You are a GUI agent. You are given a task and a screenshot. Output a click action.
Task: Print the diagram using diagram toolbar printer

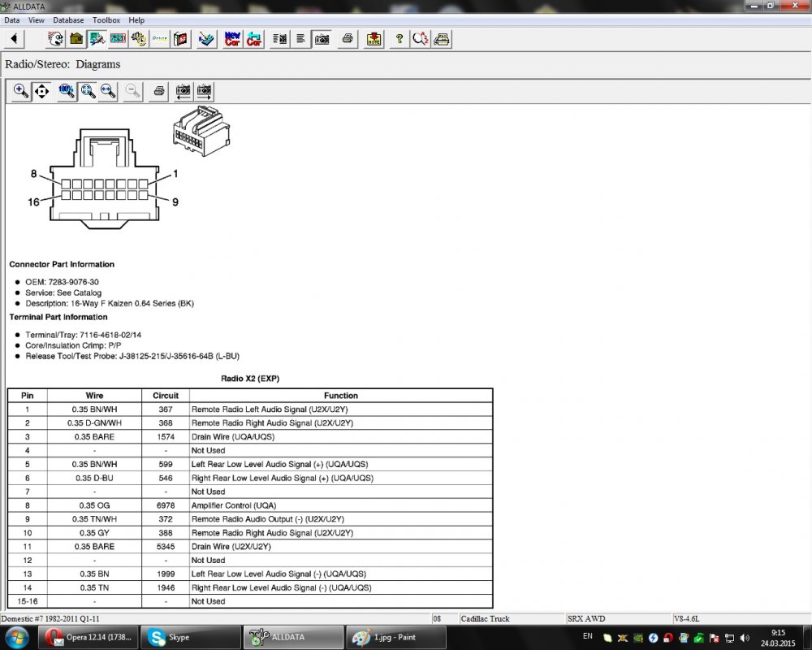159,92
